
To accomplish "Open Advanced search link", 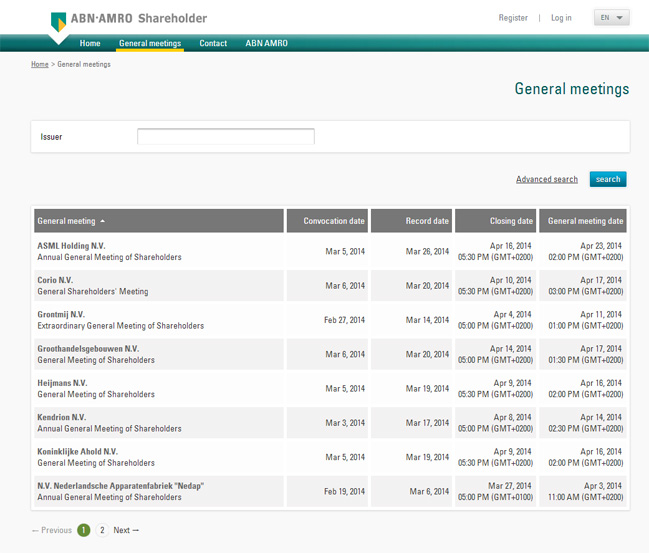I will click(x=547, y=179).
